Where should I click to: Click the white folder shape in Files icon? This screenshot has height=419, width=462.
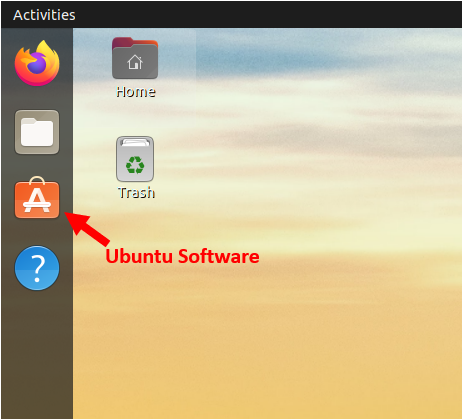point(37,132)
